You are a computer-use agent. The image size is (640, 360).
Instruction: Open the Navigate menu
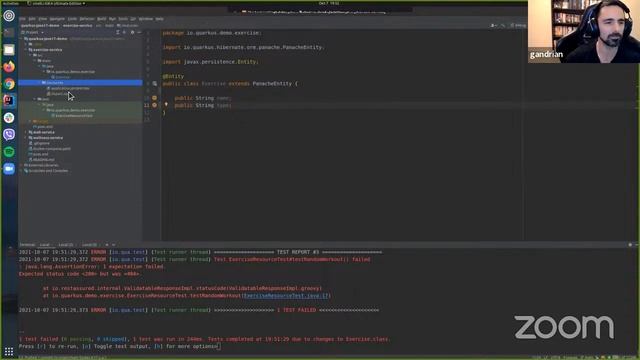57,19
